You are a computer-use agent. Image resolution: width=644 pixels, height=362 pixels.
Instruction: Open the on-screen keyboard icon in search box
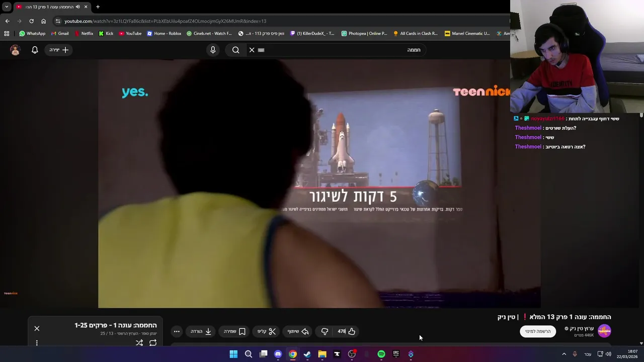261,50
